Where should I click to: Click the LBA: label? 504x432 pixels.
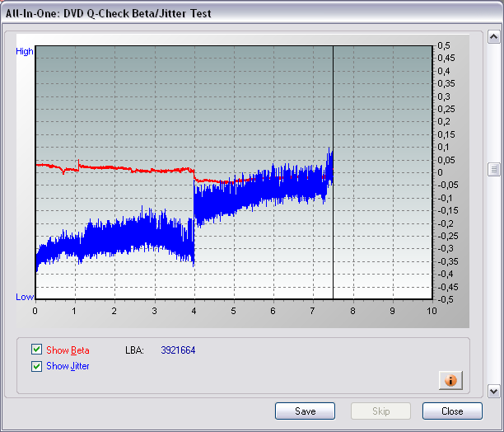click(x=134, y=350)
